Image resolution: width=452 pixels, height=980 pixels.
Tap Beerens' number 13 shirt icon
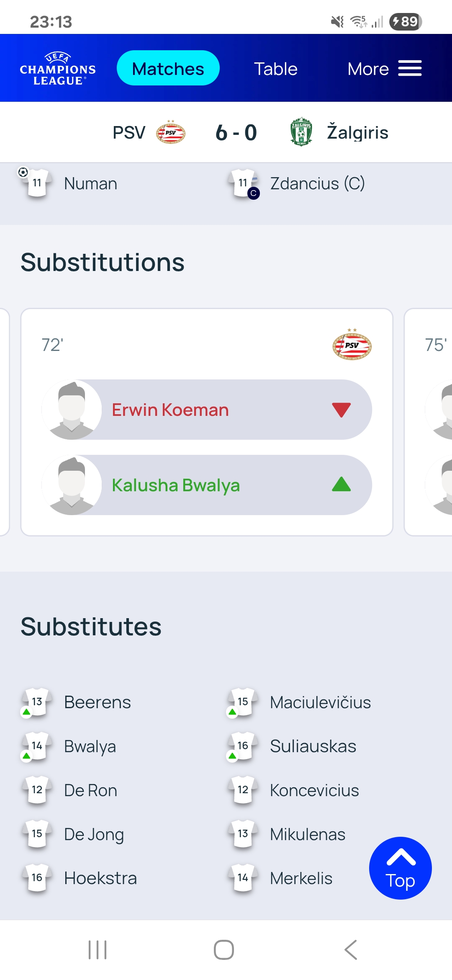tap(37, 702)
